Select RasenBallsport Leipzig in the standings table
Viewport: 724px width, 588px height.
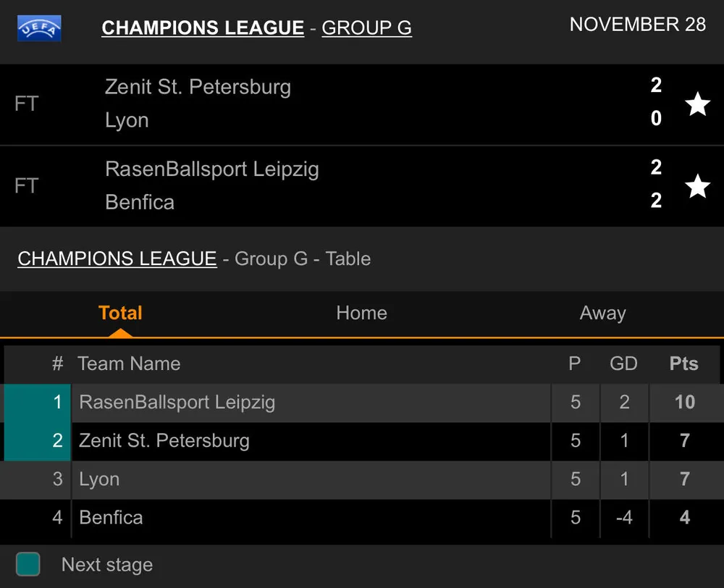point(177,402)
